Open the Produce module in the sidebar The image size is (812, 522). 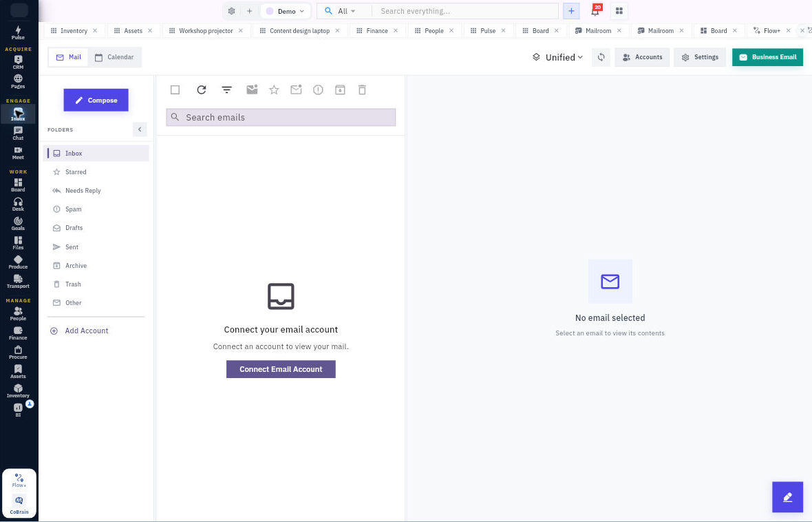tap(18, 262)
